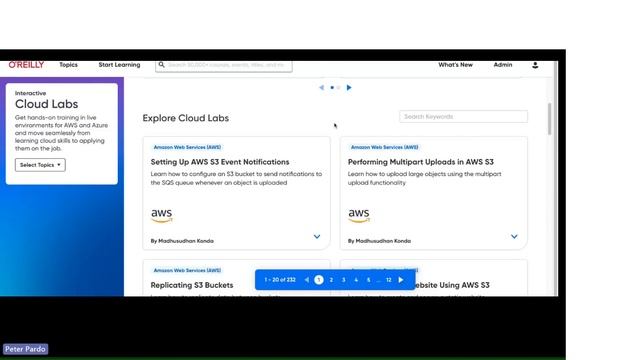Select the first carousel dot
Image resolution: width=640 pixels, height=360 pixels.
click(332, 87)
